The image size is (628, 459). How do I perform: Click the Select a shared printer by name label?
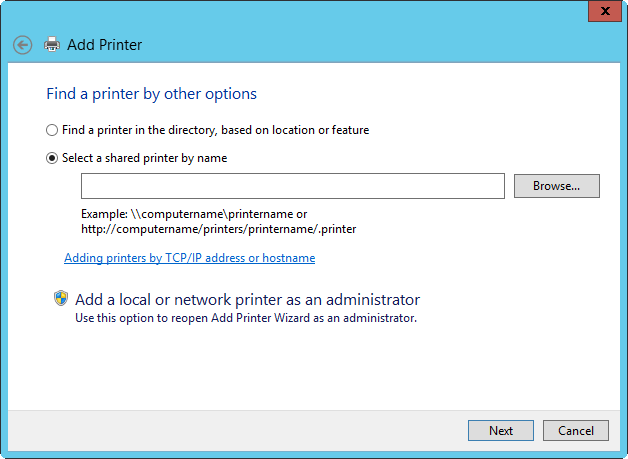tap(144, 158)
